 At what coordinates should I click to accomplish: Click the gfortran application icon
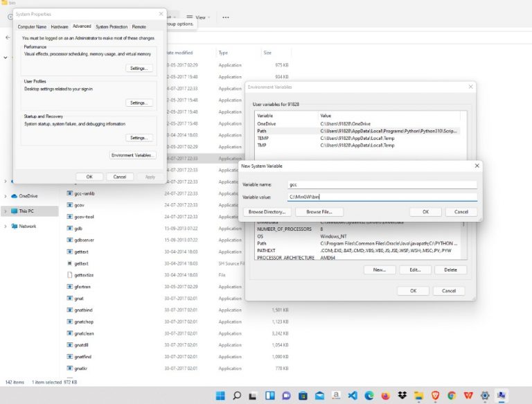coord(70,286)
